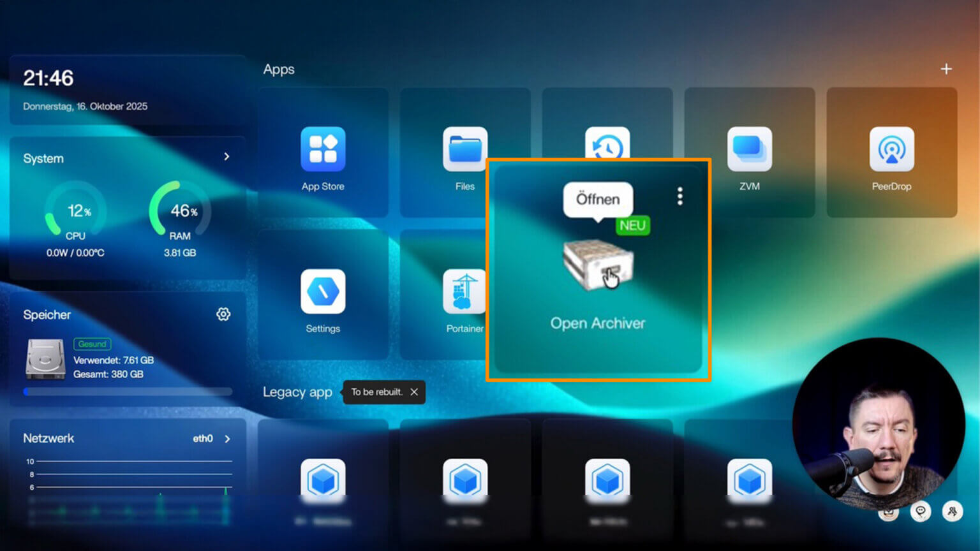Image resolution: width=980 pixels, height=551 pixels.
Task: Expand the System panel chevron
Action: point(226,157)
